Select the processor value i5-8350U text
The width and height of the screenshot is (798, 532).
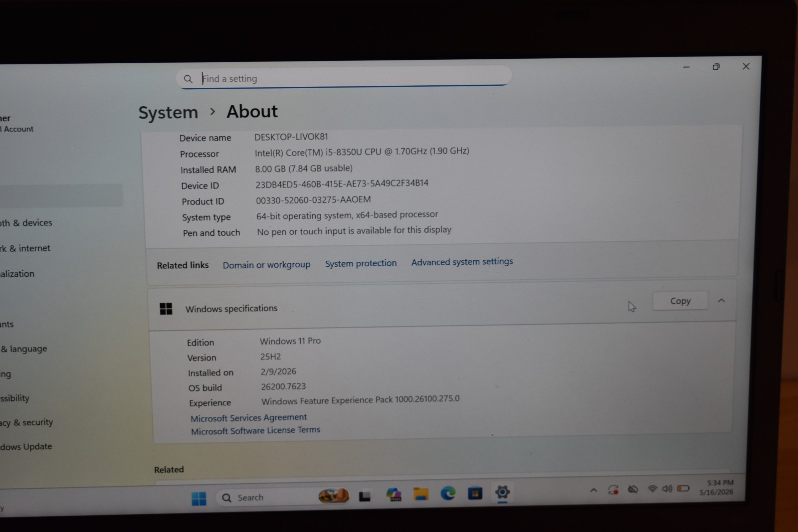[x=362, y=152]
